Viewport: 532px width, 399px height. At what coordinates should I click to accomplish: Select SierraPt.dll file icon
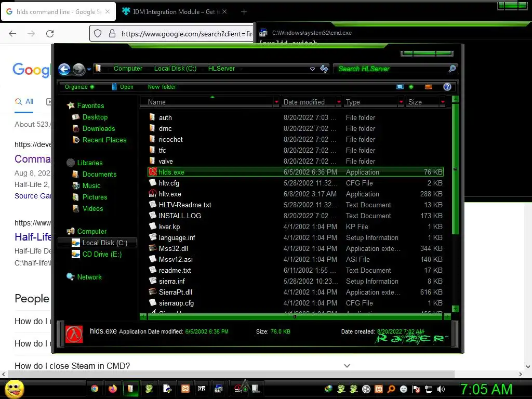[153, 292]
